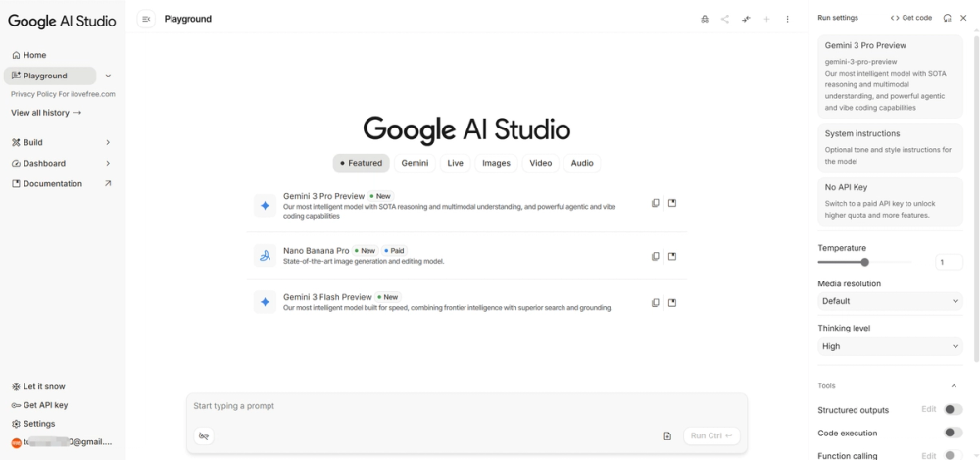Click the Run Ctrl button

[711, 435]
